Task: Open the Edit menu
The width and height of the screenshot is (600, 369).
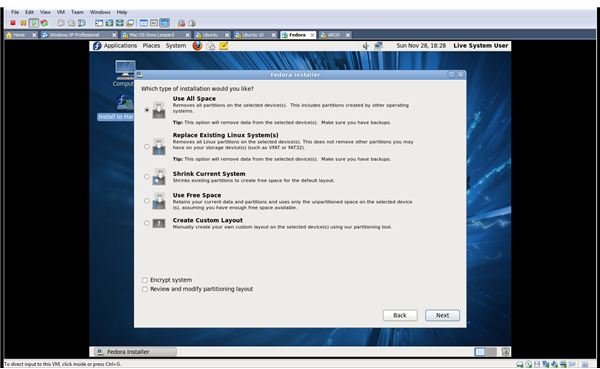Action: tap(29, 12)
